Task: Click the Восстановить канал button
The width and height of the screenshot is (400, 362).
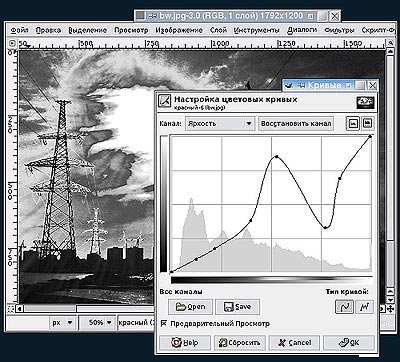Action: click(296, 124)
